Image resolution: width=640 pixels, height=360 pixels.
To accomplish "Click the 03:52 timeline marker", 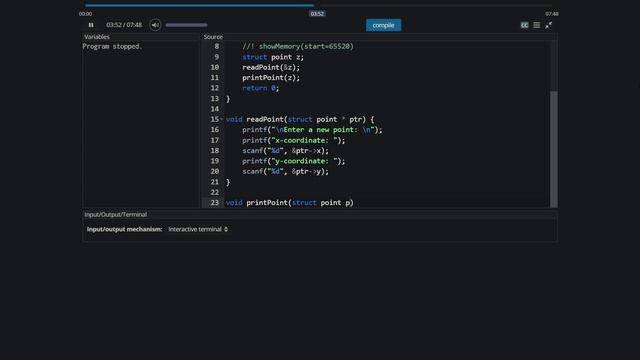I will point(317,13).
